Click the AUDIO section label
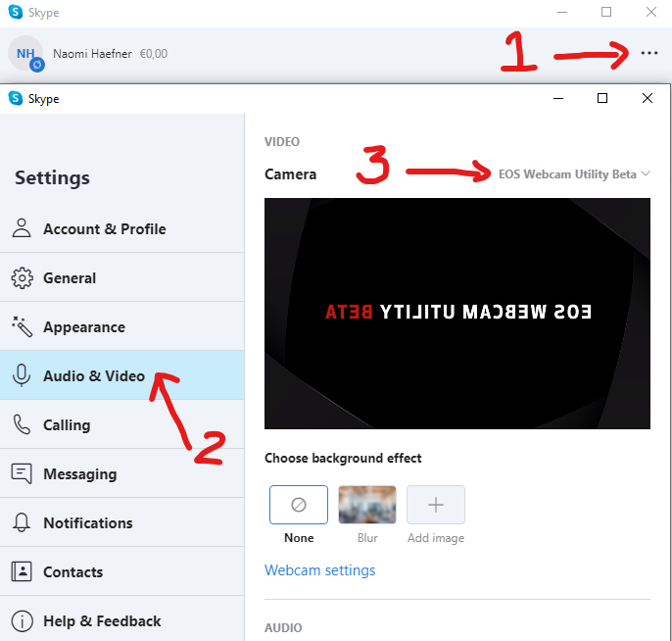672x641 pixels. tap(283, 627)
